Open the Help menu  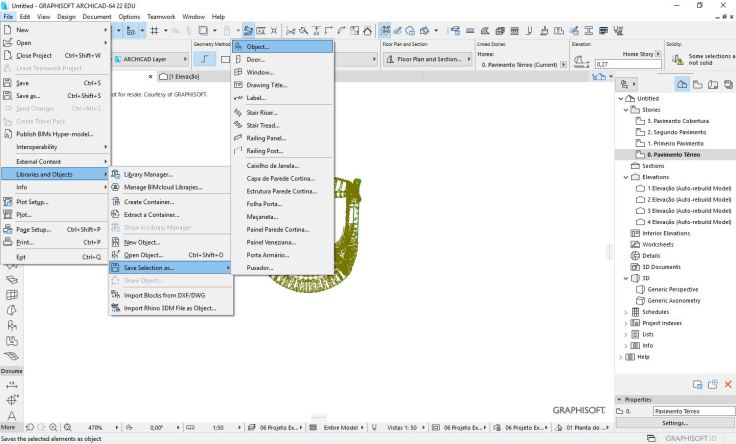pos(218,16)
